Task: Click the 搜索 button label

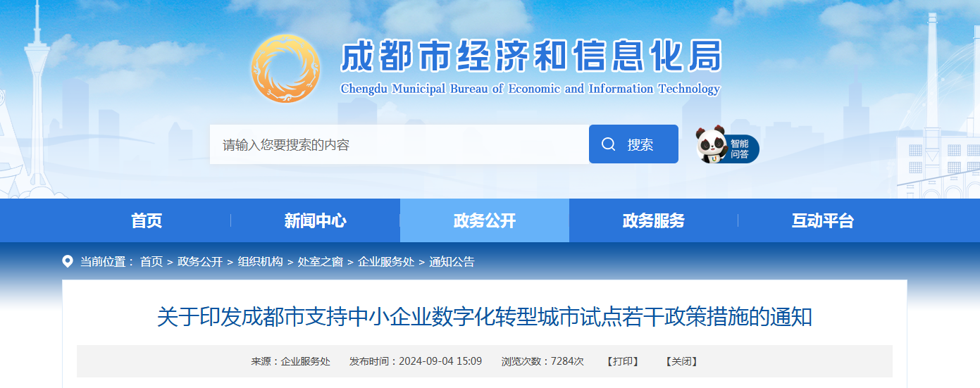Action: click(640, 144)
